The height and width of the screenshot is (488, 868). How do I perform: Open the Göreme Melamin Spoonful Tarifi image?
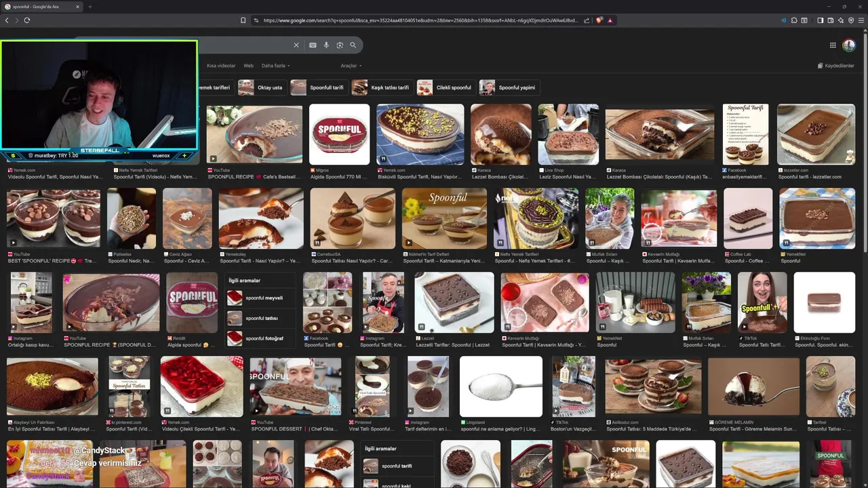click(753, 386)
